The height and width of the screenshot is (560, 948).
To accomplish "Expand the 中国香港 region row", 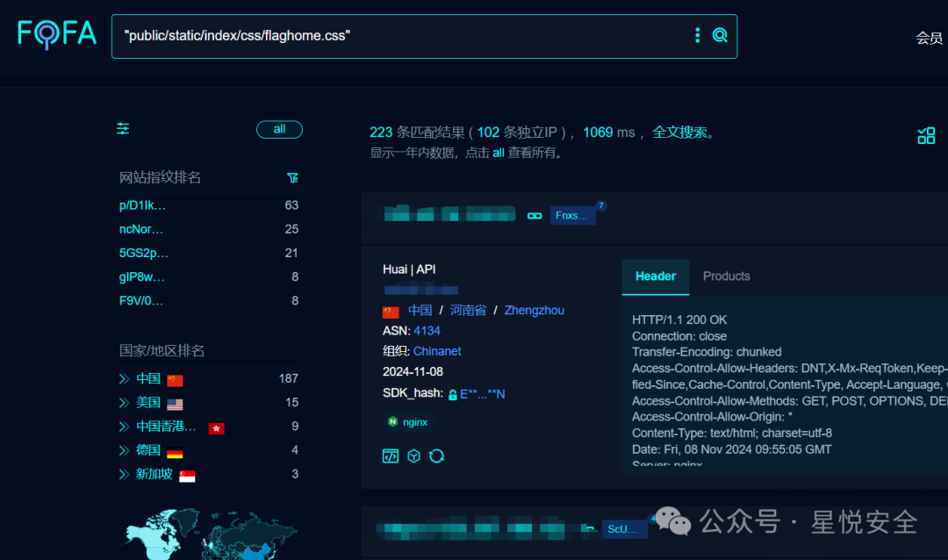I will 124,427.
